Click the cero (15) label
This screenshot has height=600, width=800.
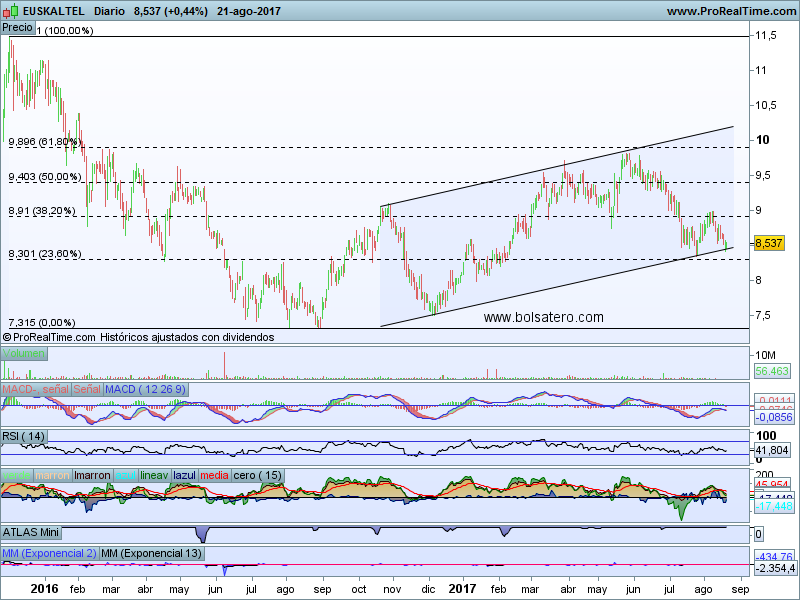tap(258, 475)
